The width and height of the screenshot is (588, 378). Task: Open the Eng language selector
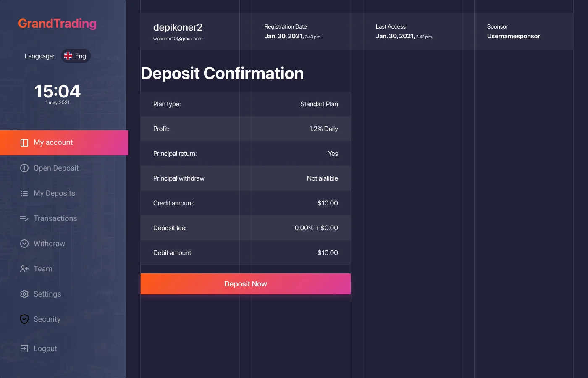tap(76, 56)
